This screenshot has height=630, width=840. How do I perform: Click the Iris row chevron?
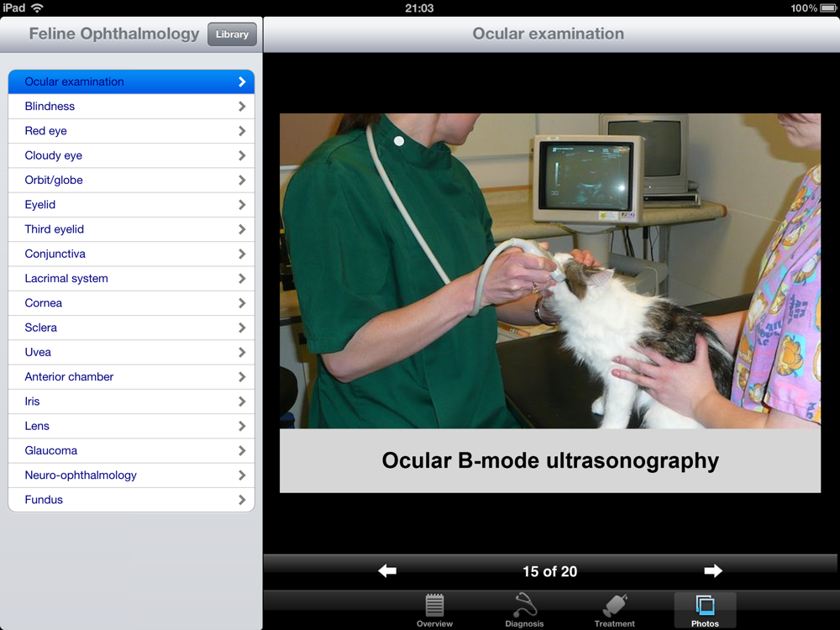pyautogui.click(x=242, y=402)
